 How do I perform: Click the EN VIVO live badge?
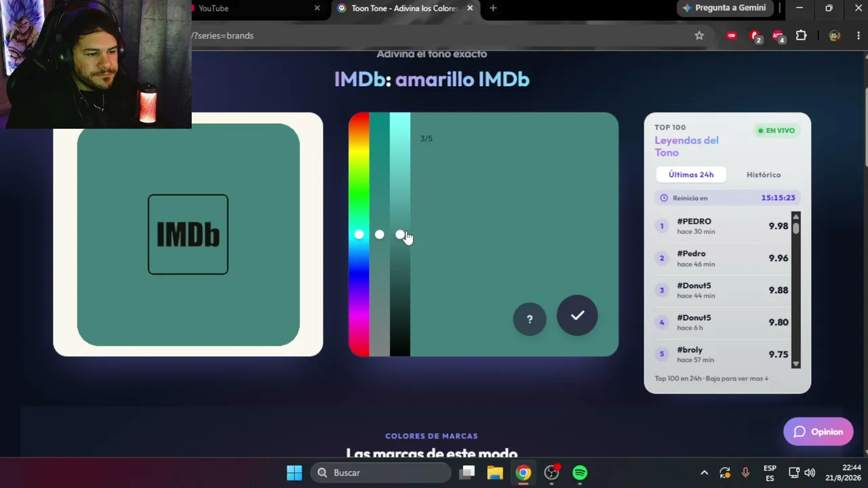tap(776, 130)
